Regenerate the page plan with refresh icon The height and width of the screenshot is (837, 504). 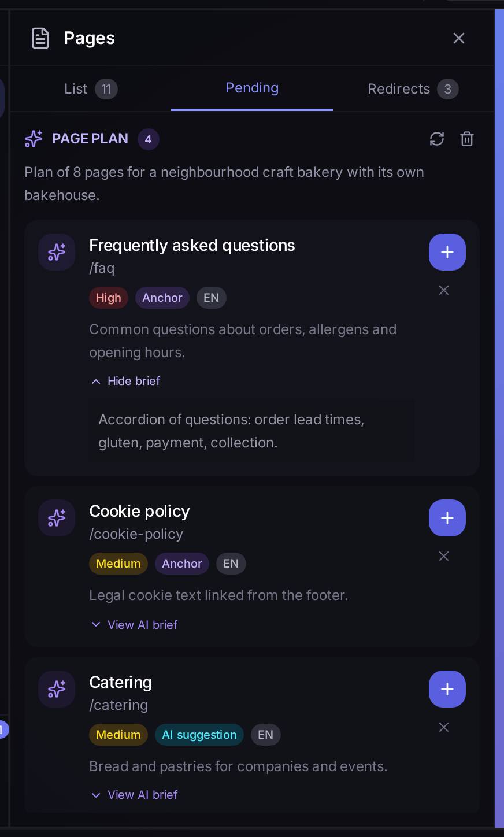pos(437,139)
